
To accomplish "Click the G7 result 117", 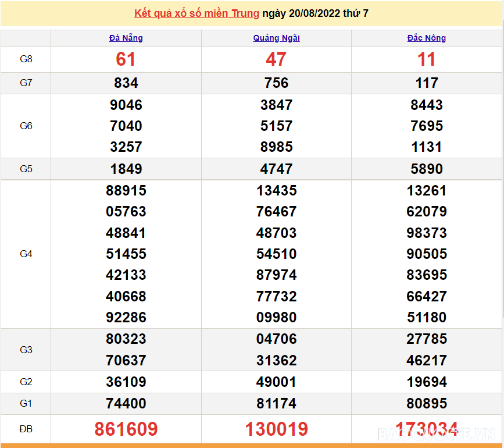I will (x=426, y=83).
